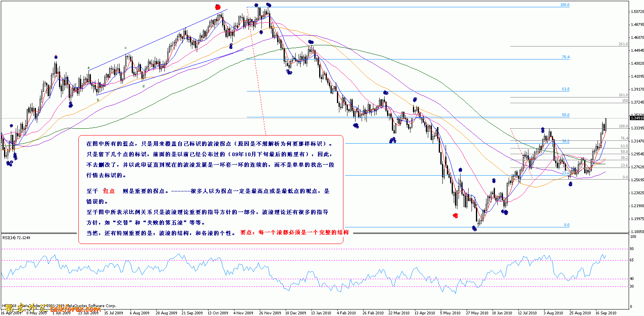Click the red word 红点 in the annotation
644x316 pixels.
tap(109, 191)
